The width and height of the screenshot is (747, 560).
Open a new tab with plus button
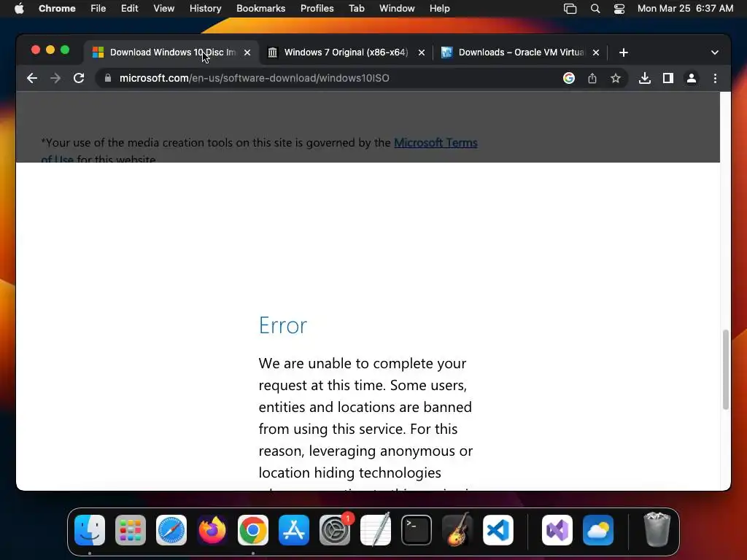pyautogui.click(x=624, y=52)
